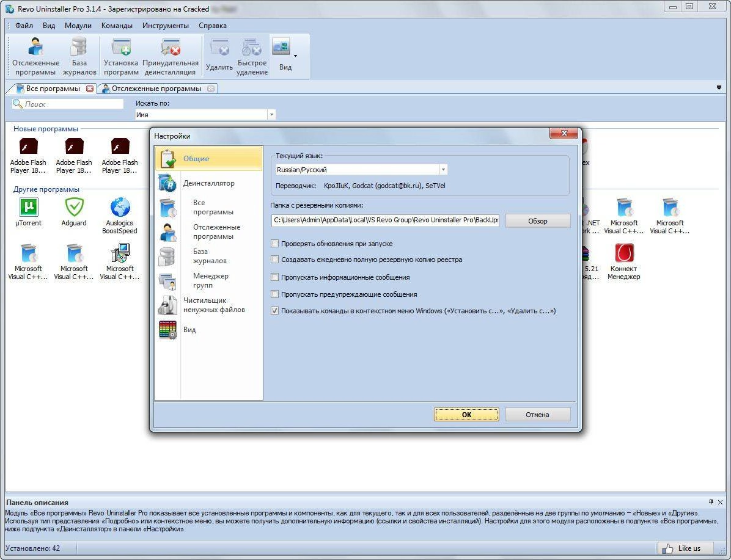Click the Поиск search field
The width and height of the screenshot is (731, 560).
(68, 104)
